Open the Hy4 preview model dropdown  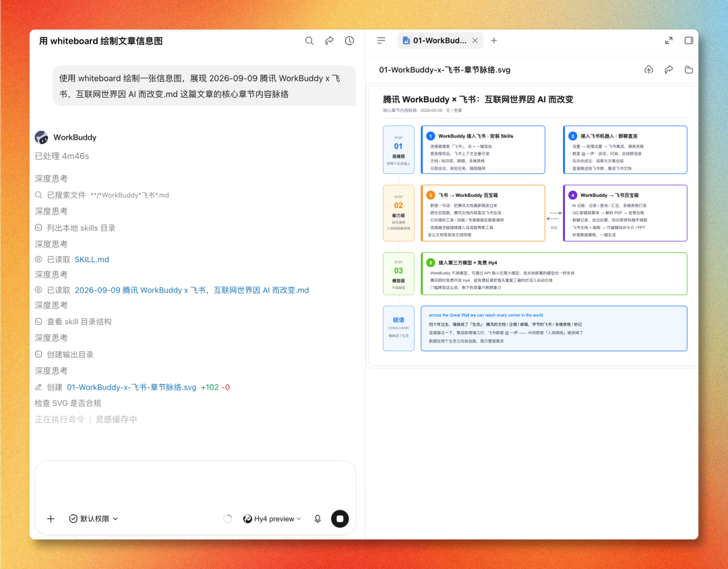[x=272, y=519]
